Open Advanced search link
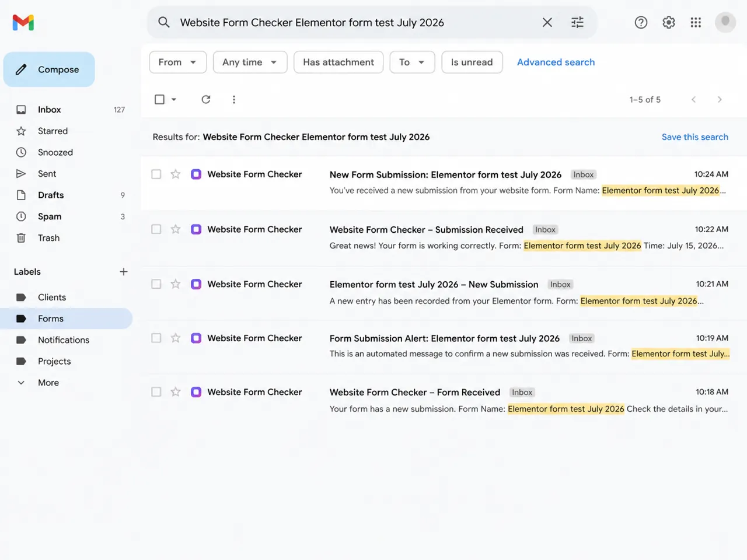The image size is (747, 560). tap(556, 62)
